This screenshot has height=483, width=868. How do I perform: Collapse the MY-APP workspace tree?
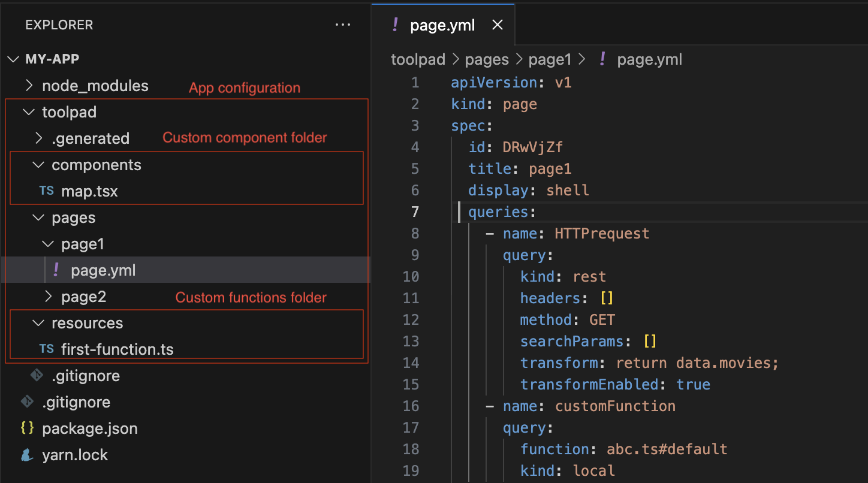coord(13,59)
